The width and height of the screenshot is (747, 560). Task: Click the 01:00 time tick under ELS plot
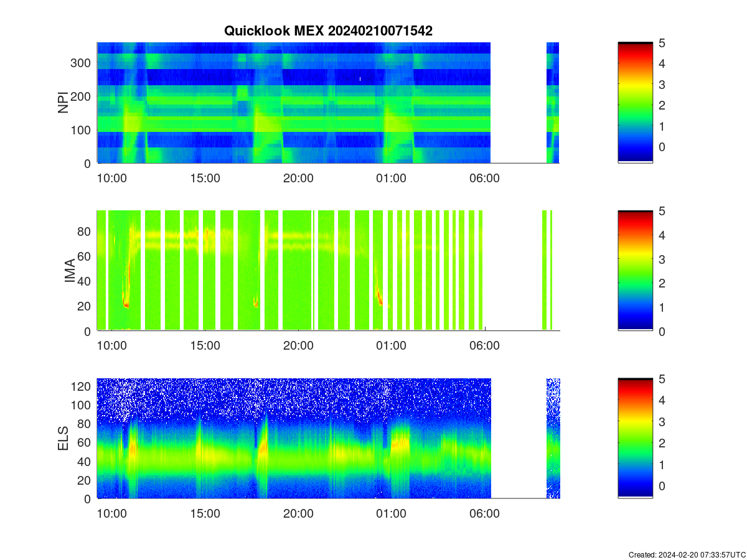[x=392, y=514]
